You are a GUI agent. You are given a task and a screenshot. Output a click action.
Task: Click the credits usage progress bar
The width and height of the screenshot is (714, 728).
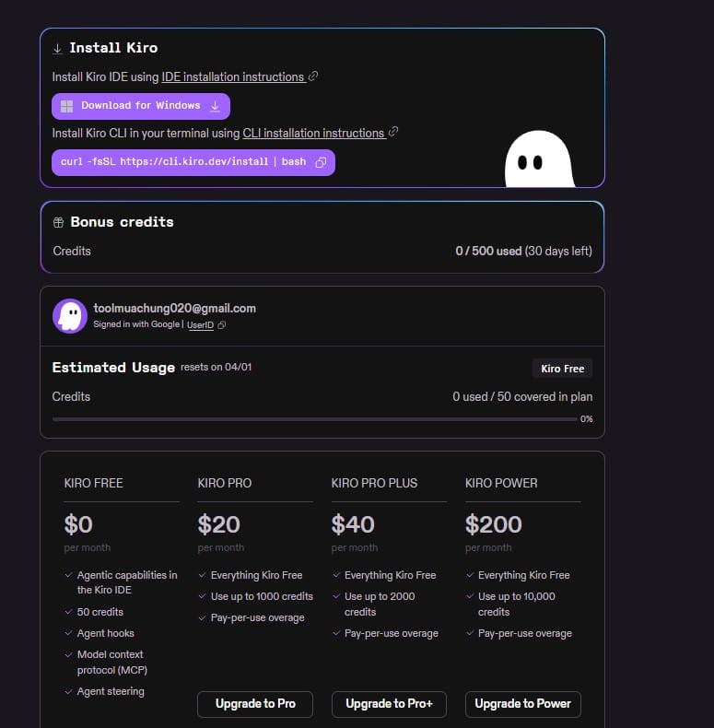pyautogui.click(x=314, y=419)
